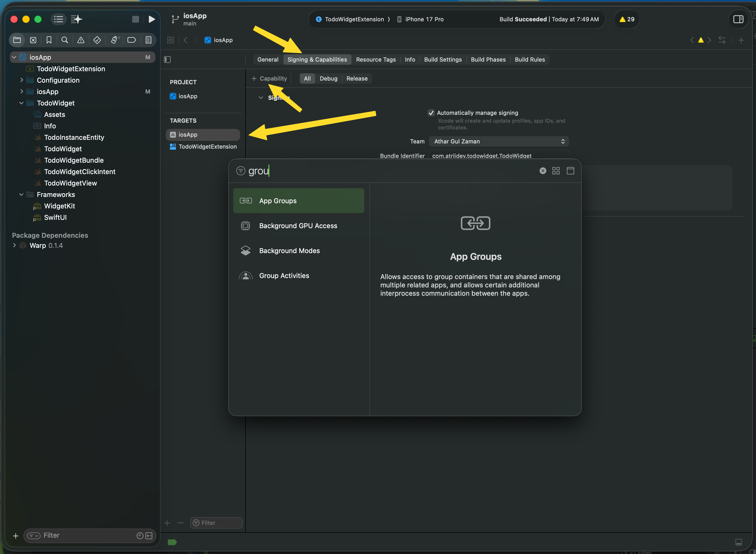Show source-controlled files filter
756x554 pixels.
pyautogui.click(x=149, y=536)
